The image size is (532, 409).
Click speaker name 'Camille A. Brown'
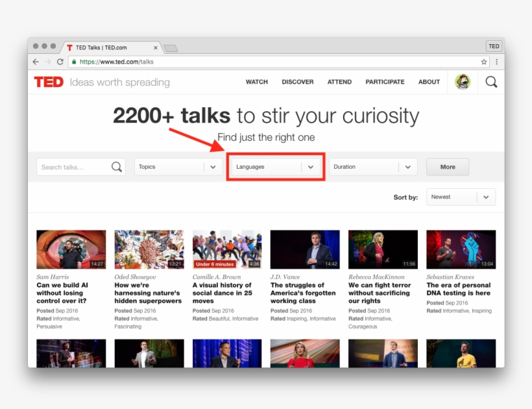(x=217, y=277)
